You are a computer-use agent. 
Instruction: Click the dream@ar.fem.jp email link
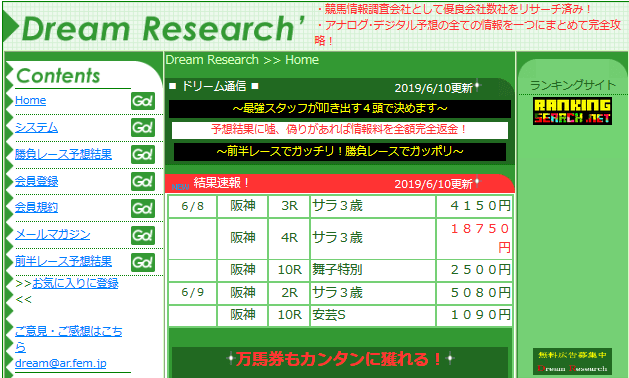(61, 363)
